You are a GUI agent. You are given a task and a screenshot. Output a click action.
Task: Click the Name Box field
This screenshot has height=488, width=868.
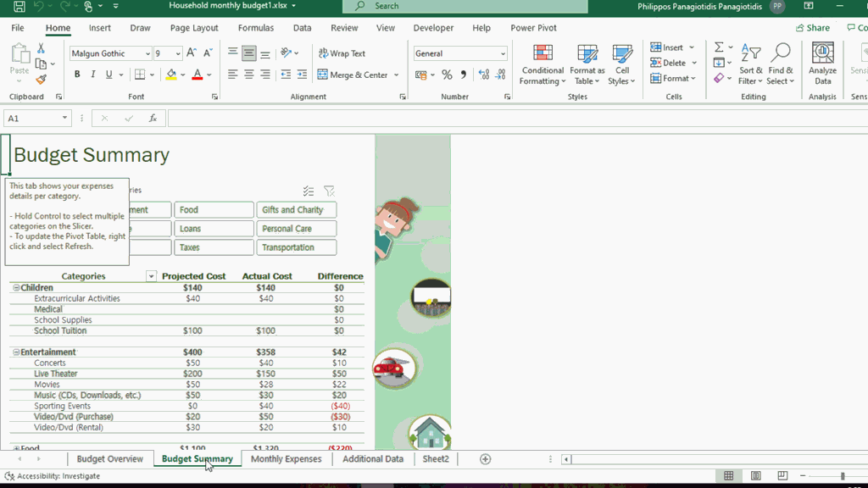[x=32, y=118]
